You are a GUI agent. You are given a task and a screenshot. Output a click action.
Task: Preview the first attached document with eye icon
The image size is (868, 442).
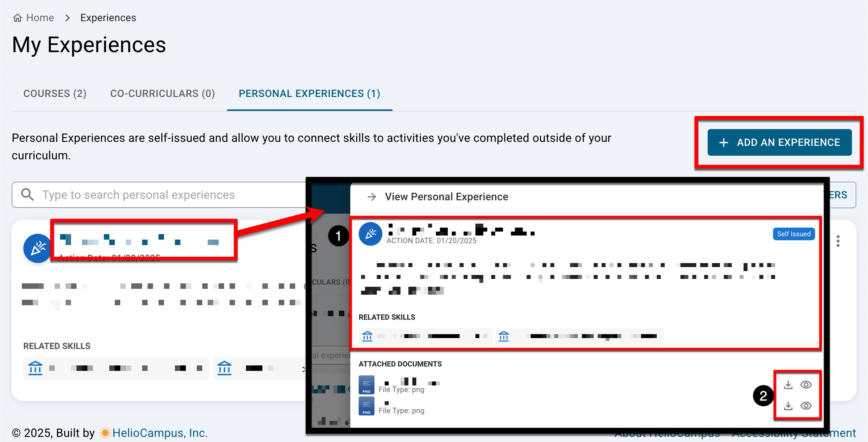[806, 385]
